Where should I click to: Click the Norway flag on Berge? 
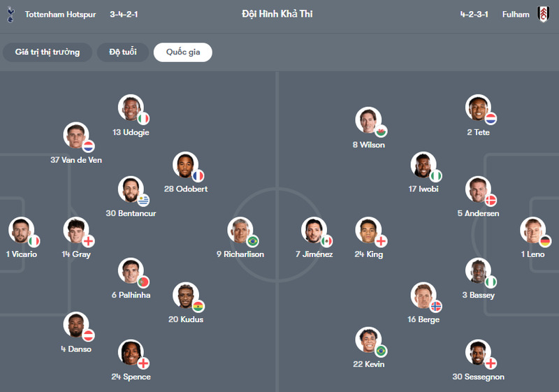pos(435,306)
